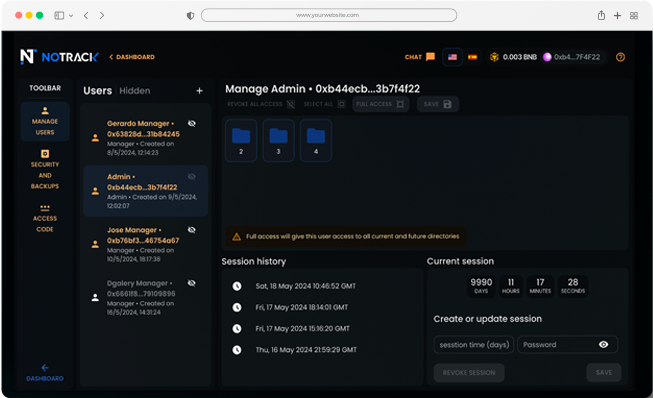The width and height of the screenshot is (653, 398).
Task: Switch to the Hidden users tab
Action: point(135,91)
